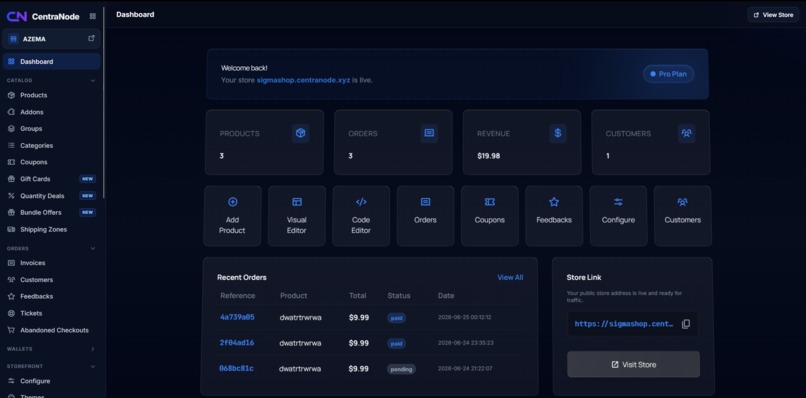Click the Visit Store button

(x=633, y=365)
